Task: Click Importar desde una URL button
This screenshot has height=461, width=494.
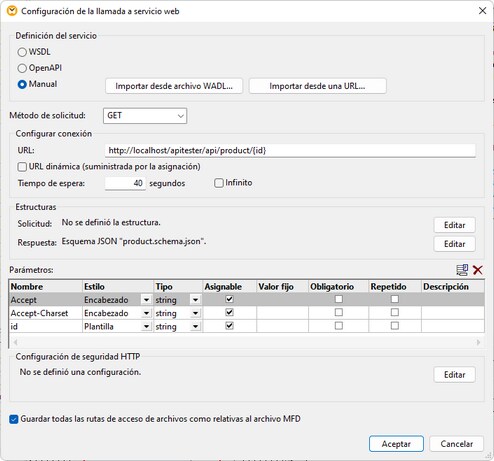Action: (317, 86)
